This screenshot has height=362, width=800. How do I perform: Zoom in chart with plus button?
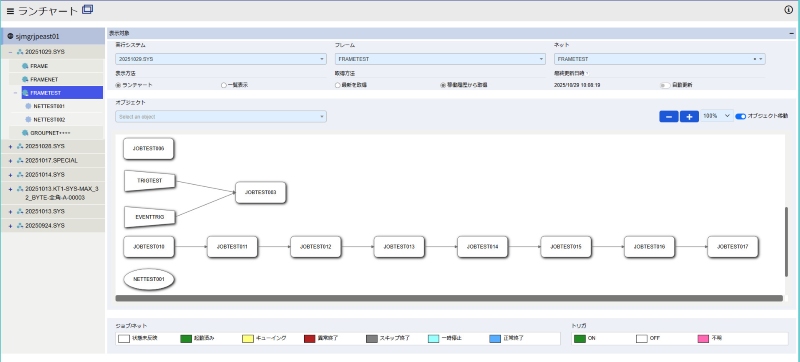(689, 117)
